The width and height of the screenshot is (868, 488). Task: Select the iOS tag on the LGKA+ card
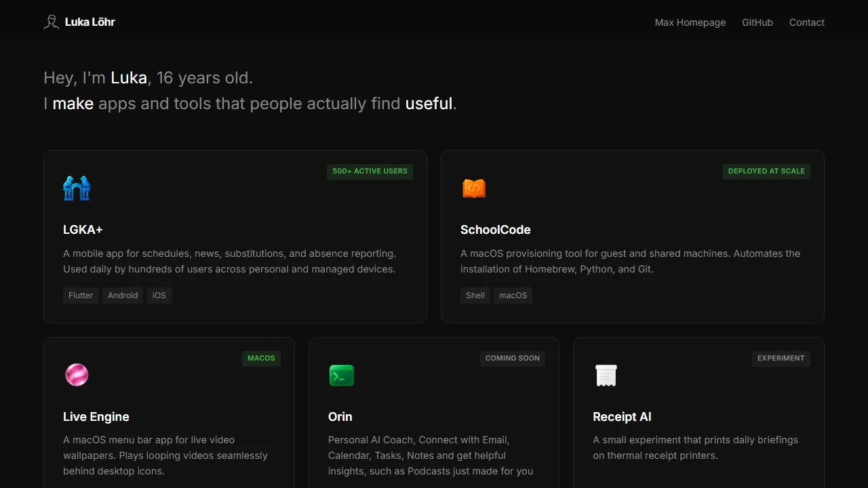159,295
